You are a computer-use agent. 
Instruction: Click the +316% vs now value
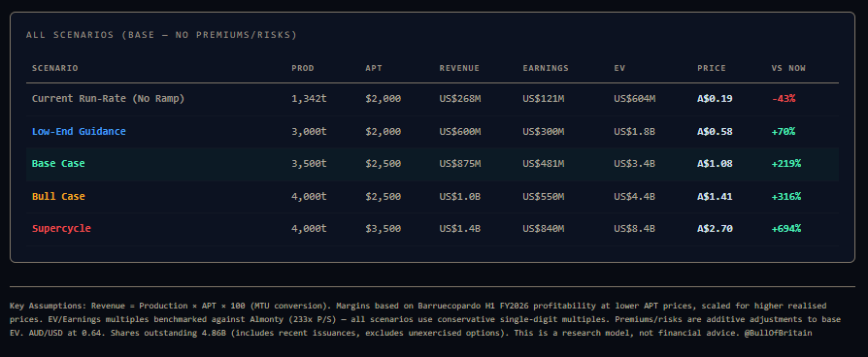click(x=786, y=196)
